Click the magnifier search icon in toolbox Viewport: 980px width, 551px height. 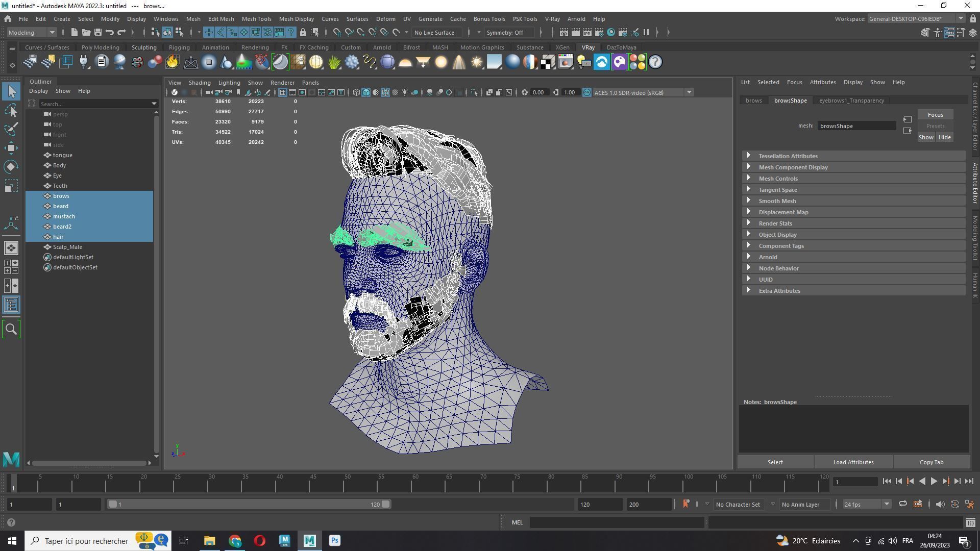11,330
